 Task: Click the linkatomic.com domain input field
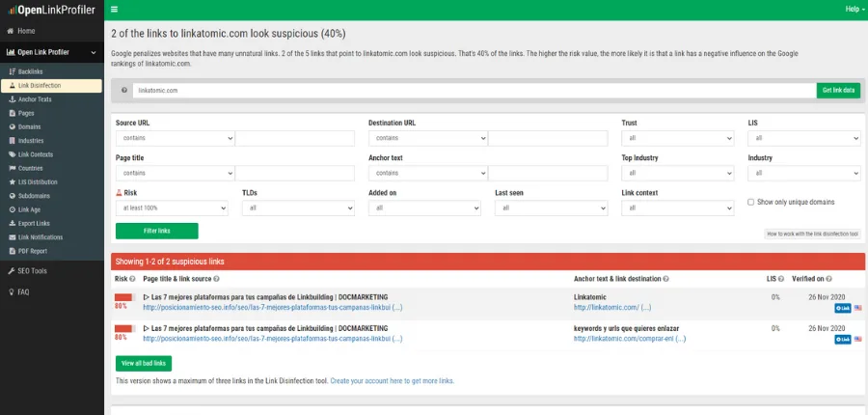click(x=473, y=90)
